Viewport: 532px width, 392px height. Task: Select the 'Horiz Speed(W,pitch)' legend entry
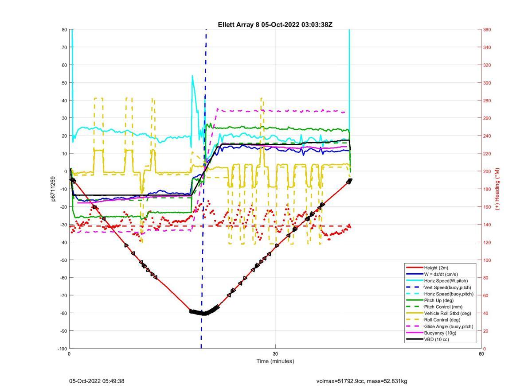click(446, 280)
